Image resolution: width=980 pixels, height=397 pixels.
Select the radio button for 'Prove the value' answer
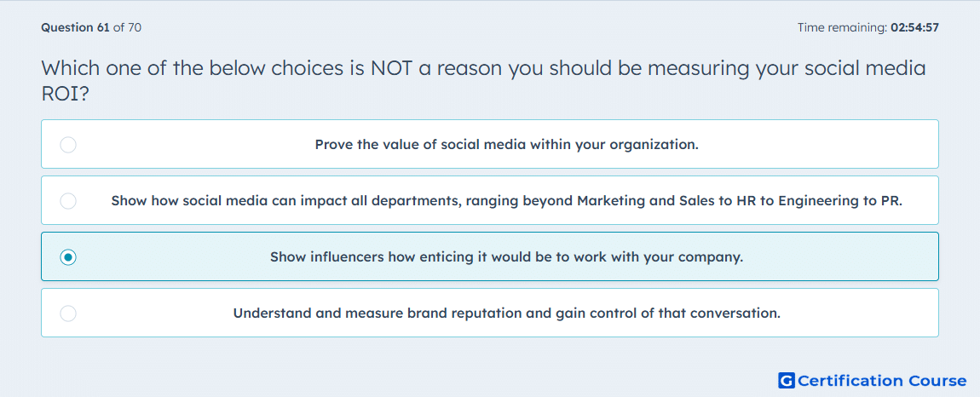(68, 145)
